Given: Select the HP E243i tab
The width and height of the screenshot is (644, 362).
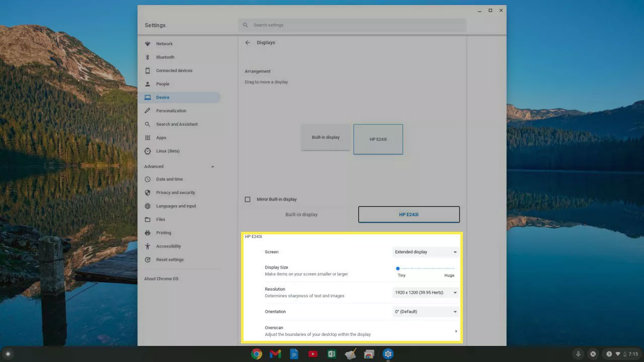Looking at the screenshot, I should [x=409, y=215].
